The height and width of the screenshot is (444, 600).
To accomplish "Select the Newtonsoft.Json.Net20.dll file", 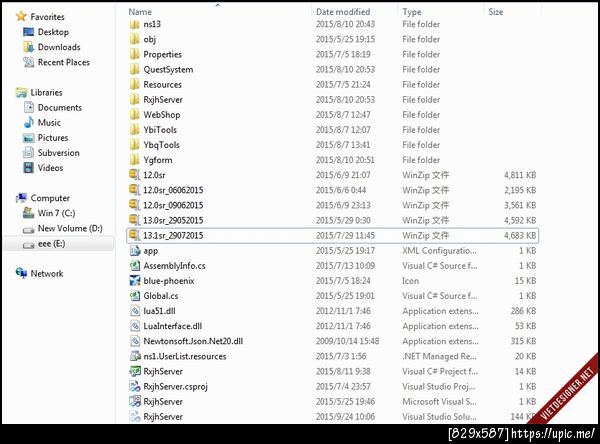I will (193, 341).
